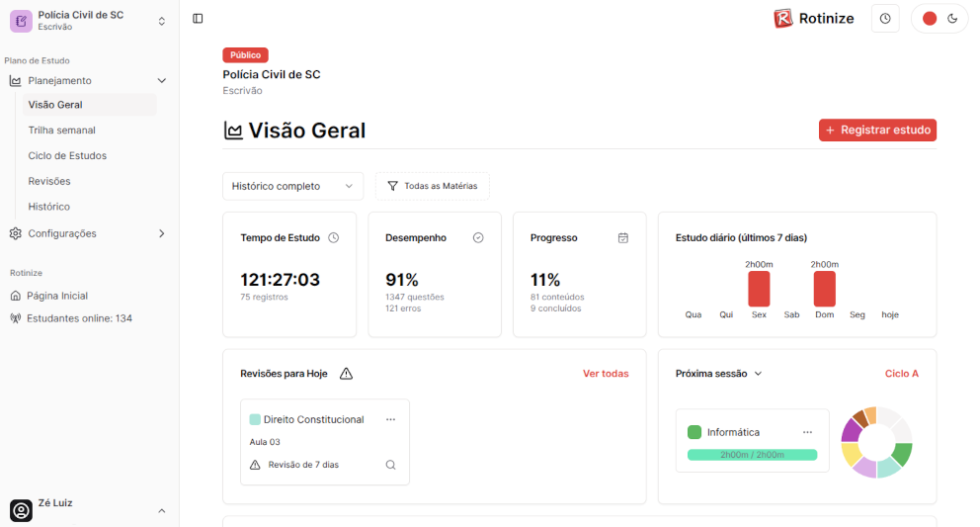Click the Direito Constitucional color square

(x=255, y=419)
